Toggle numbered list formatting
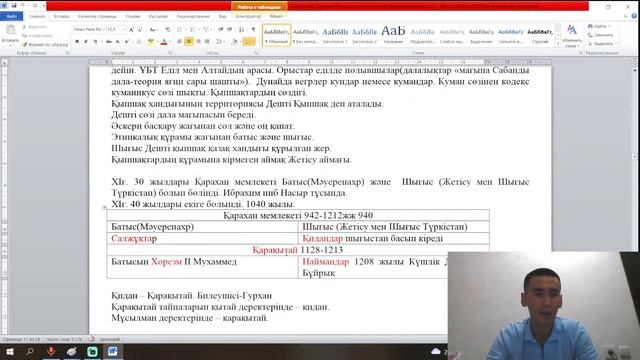 pyautogui.click(x=193, y=29)
